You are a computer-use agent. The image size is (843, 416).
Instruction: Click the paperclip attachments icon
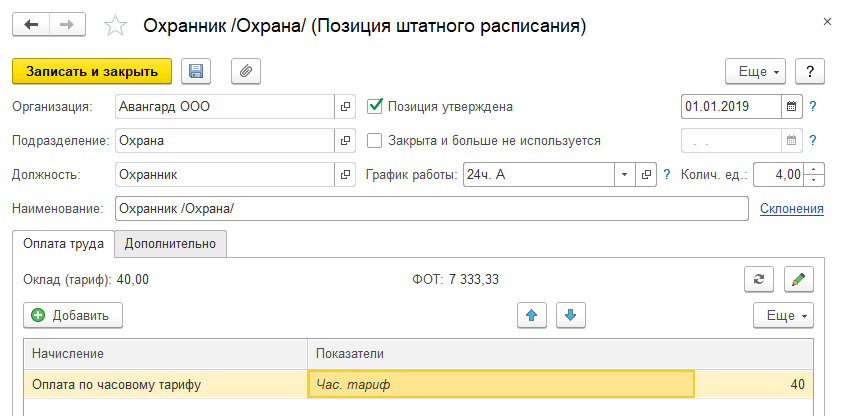[246, 71]
